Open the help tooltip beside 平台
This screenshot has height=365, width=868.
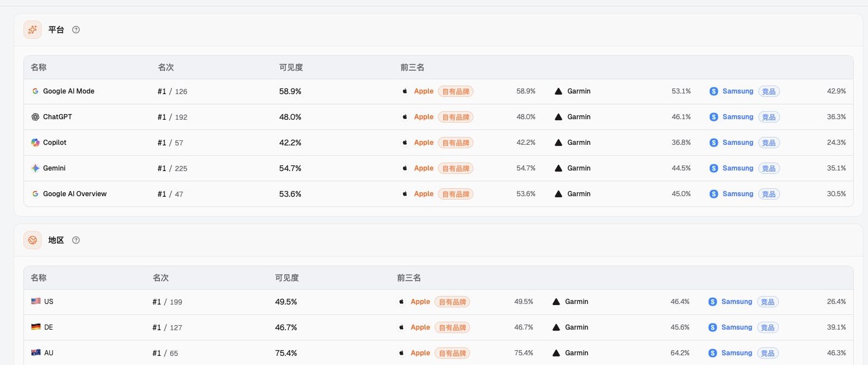pyautogui.click(x=76, y=30)
